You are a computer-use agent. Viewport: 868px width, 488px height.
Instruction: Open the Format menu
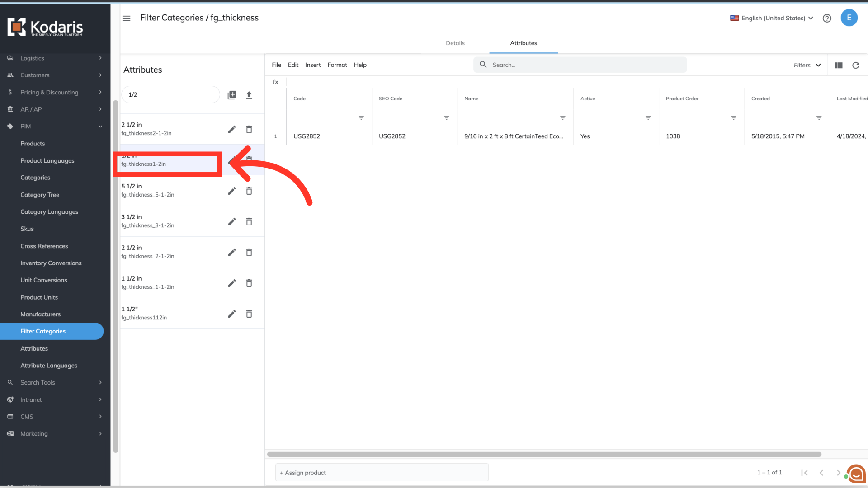tap(337, 65)
